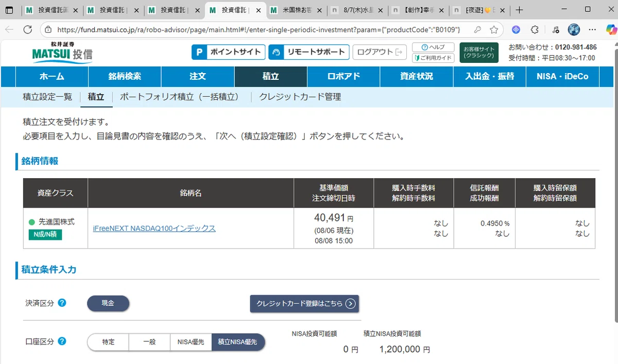618x364 pixels.
Task: Open ロボアド in main navigation
Action: pos(344,76)
